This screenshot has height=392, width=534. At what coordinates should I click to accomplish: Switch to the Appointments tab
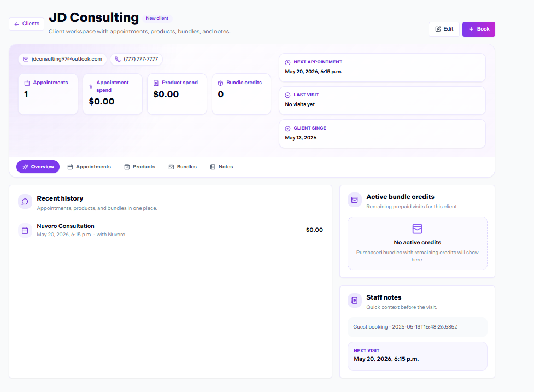89,167
